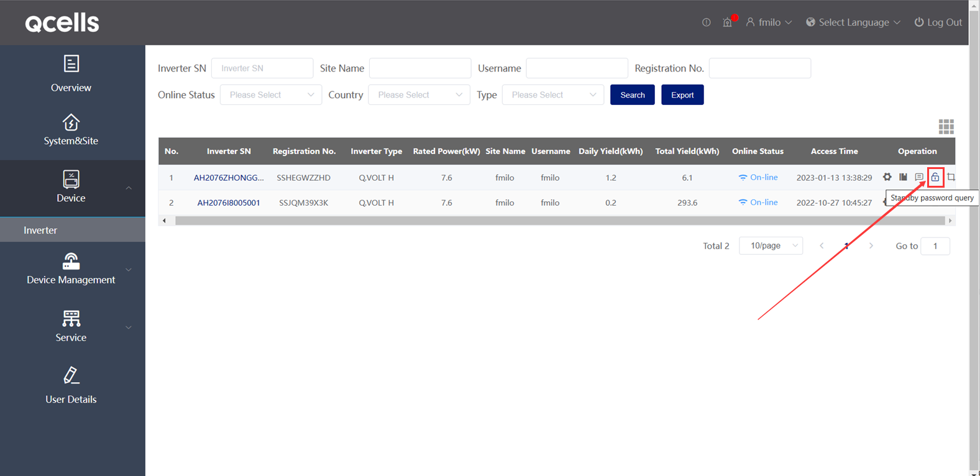Click the column grid icon above table
This screenshot has width=980, height=476.
[x=946, y=127]
